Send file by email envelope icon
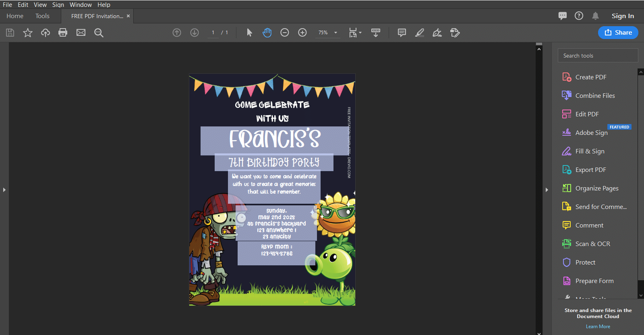Image resolution: width=644 pixels, height=335 pixels. pos(81,33)
